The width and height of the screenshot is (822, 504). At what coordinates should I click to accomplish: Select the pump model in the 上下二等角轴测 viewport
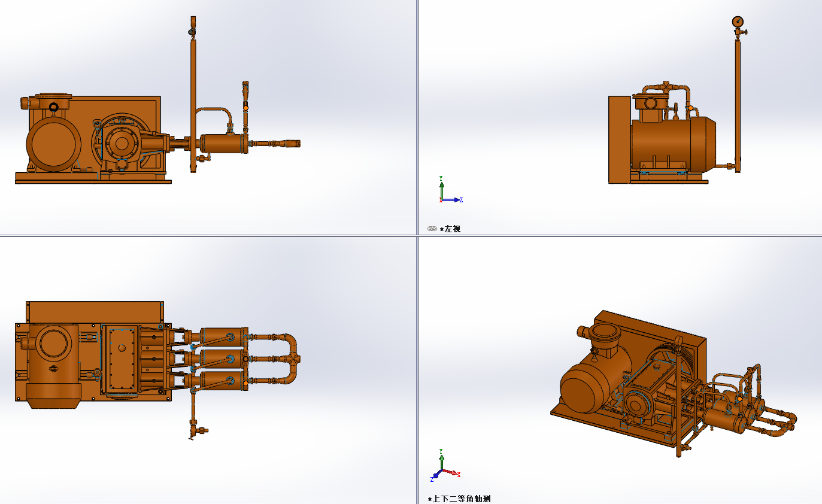(x=674, y=385)
